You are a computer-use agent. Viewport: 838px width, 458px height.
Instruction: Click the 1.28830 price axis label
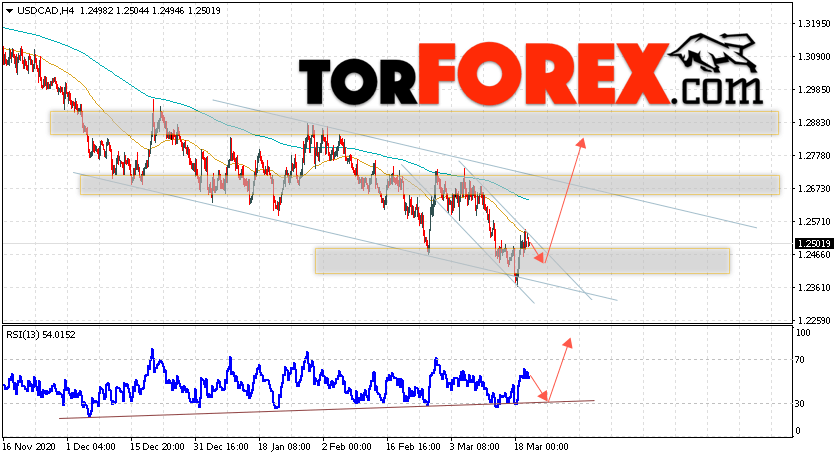click(814, 123)
